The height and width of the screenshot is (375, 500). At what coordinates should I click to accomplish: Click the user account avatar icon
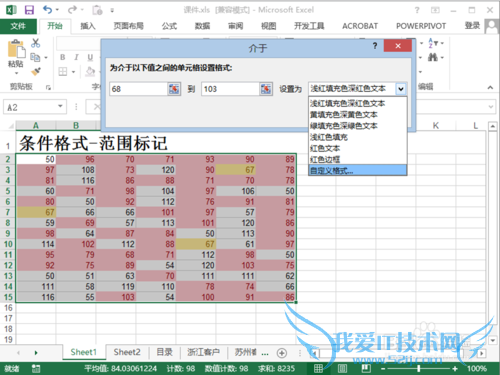click(492, 26)
